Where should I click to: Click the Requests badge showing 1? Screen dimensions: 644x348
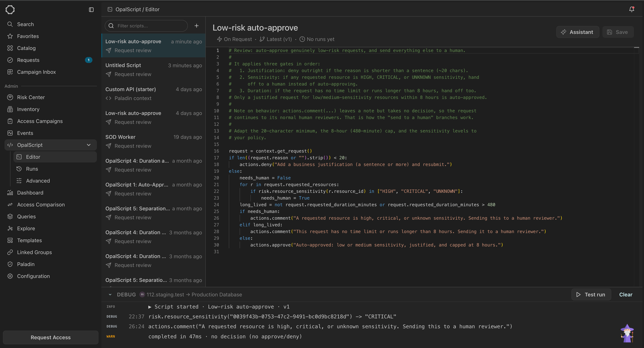pos(89,60)
